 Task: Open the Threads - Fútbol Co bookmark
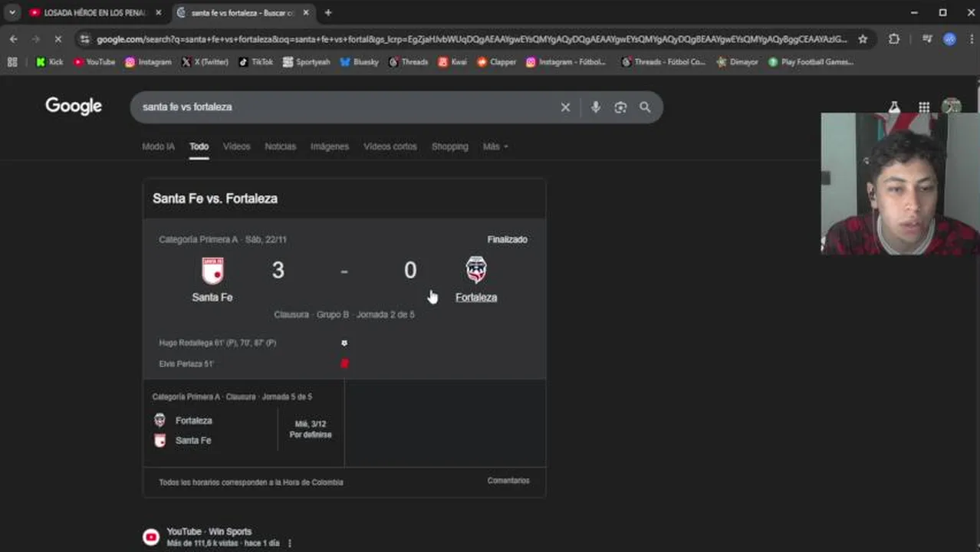click(x=663, y=62)
